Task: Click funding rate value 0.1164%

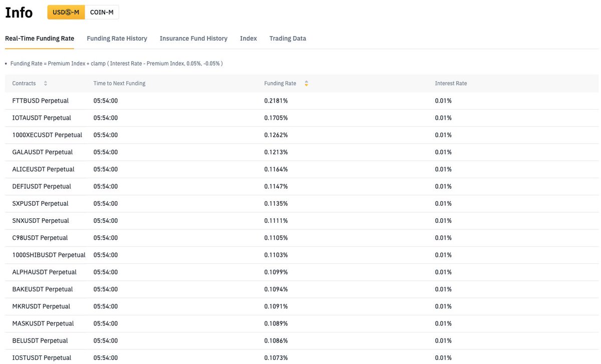Action: coord(276,169)
